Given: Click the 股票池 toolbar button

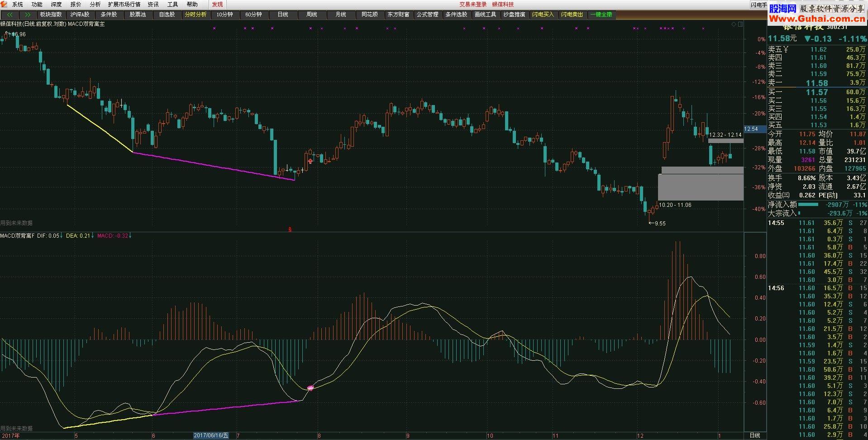Looking at the screenshot, I should 138,14.
